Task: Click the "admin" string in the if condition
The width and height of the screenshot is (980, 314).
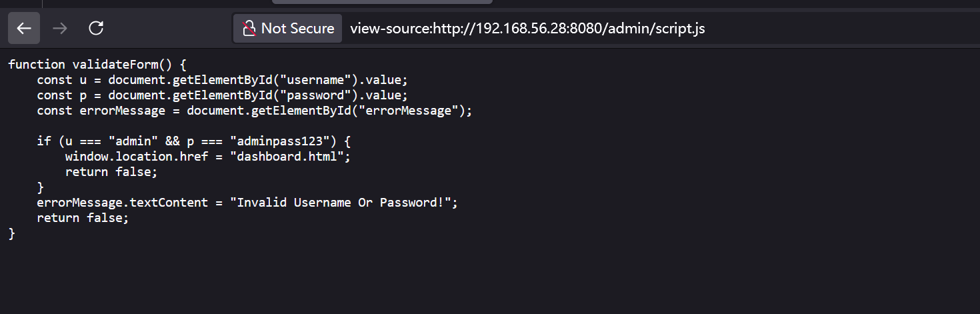Action: [x=133, y=141]
